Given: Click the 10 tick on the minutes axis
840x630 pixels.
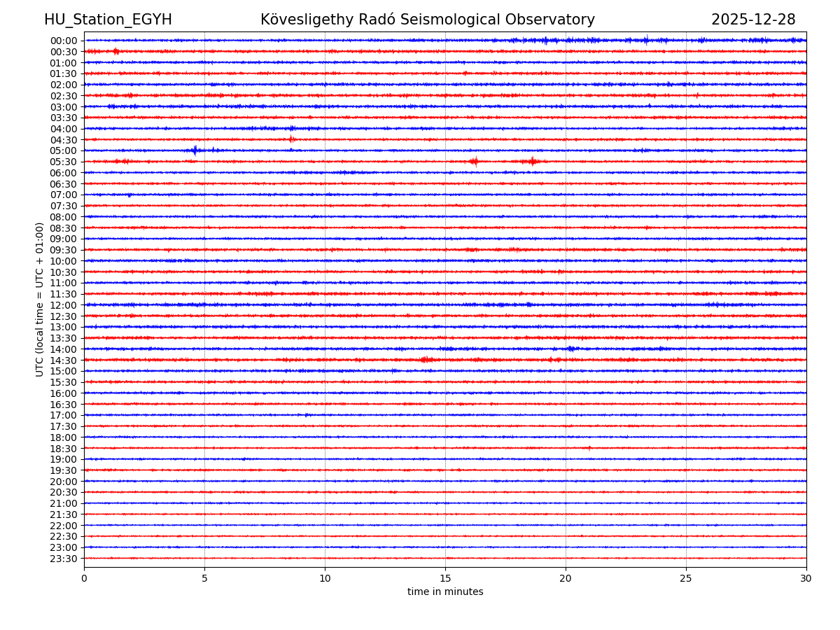Looking at the screenshot, I should click(325, 579).
